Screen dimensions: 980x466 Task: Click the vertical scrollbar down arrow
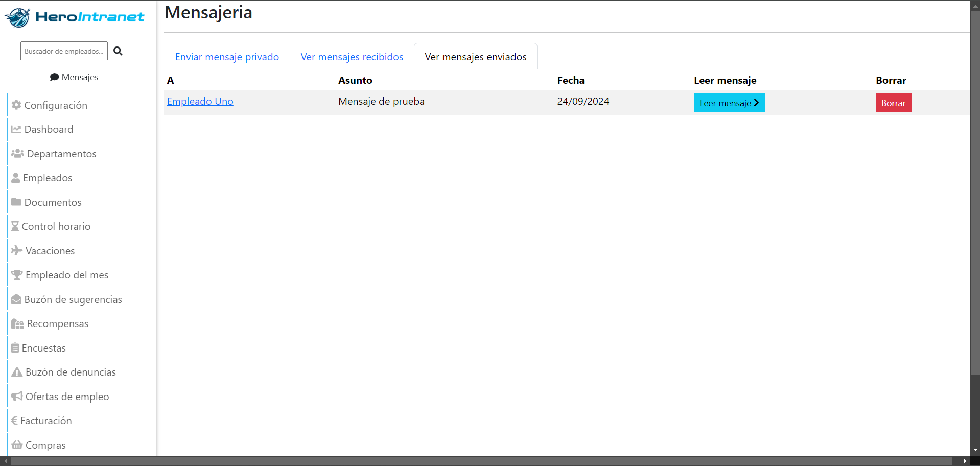(x=975, y=450)
